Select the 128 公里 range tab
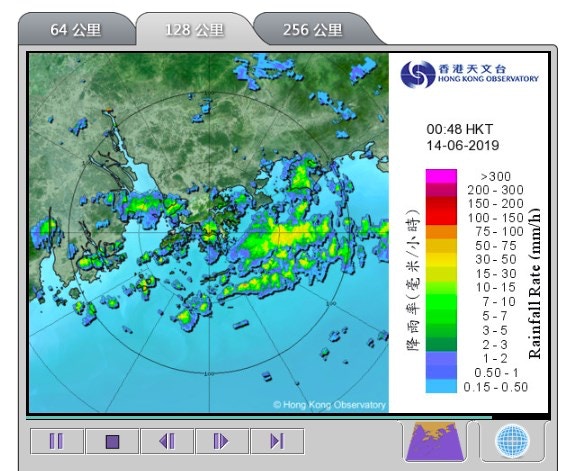This screenshot has height=471, width=572. (194, 30)
